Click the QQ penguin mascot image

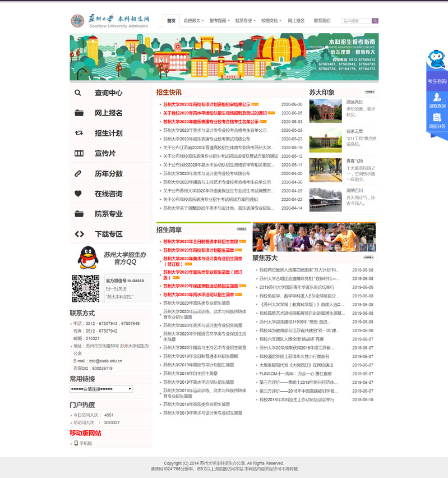[x=86, y=258]
